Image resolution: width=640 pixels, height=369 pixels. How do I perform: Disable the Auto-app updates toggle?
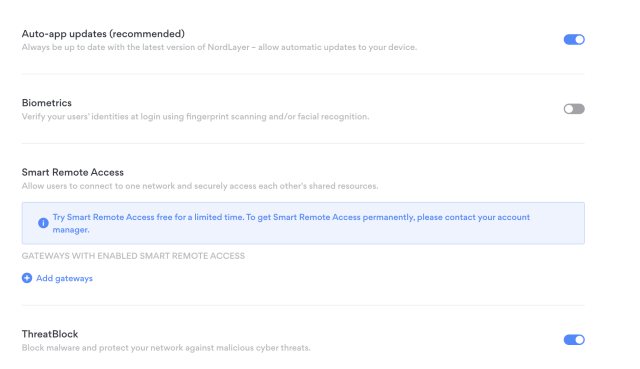pos(574,40)
